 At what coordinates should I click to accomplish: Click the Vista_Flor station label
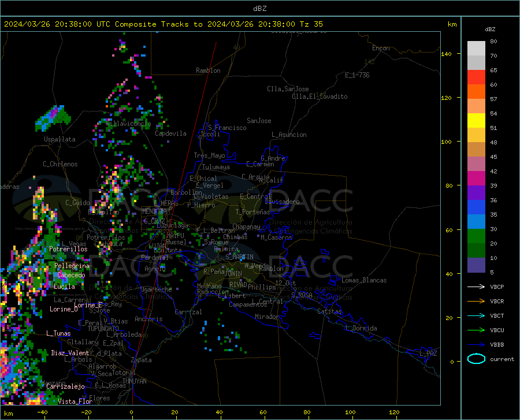click(75, 402)
